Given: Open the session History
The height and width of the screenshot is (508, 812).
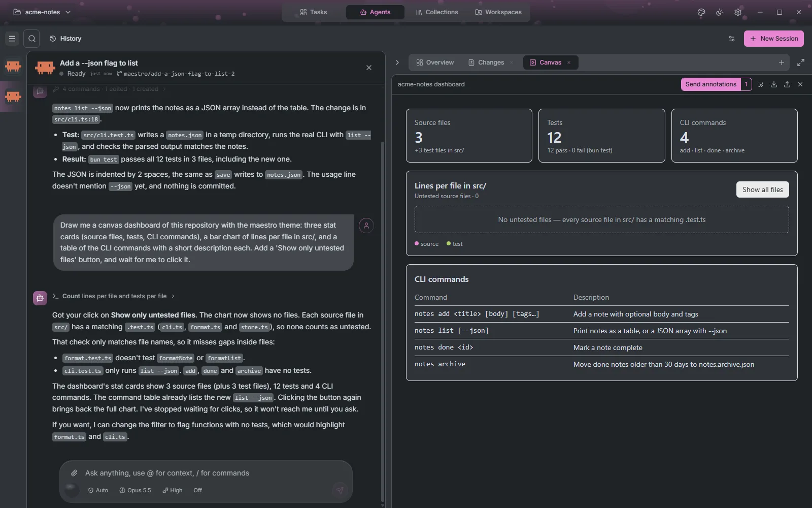Looking at the screenshot, I should pos(65,39).
